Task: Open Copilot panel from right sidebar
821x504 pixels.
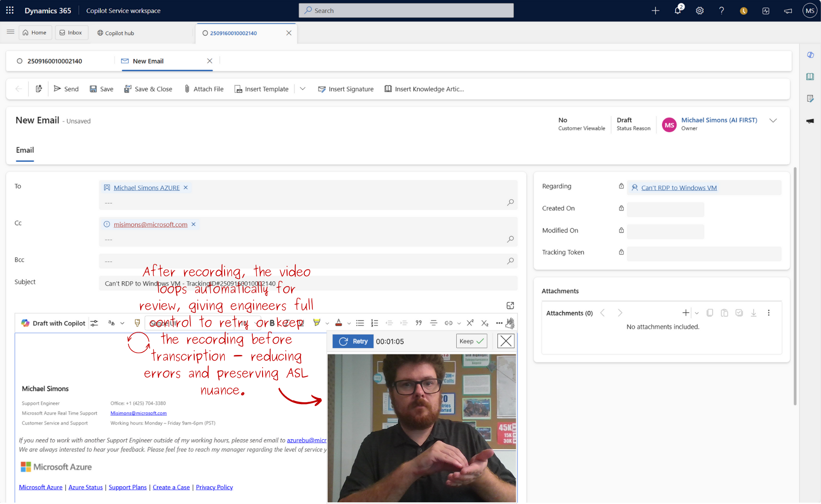Action: [810, 55]
